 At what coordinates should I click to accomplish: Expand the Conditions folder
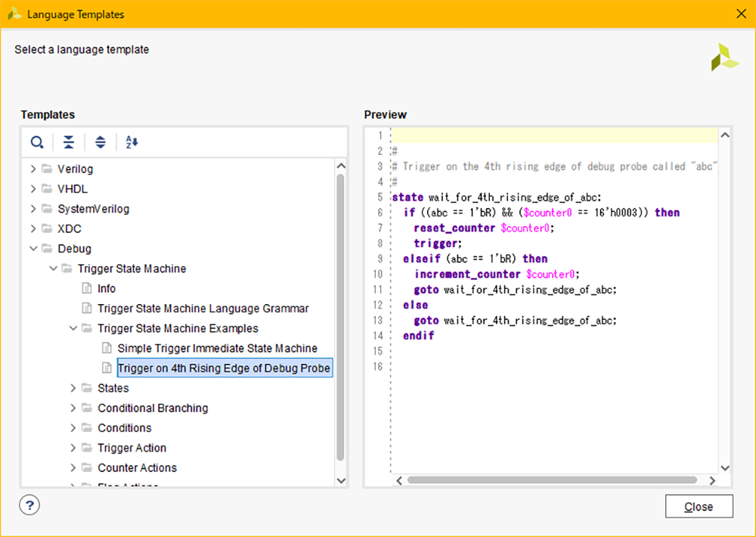(x=73, y=427)
